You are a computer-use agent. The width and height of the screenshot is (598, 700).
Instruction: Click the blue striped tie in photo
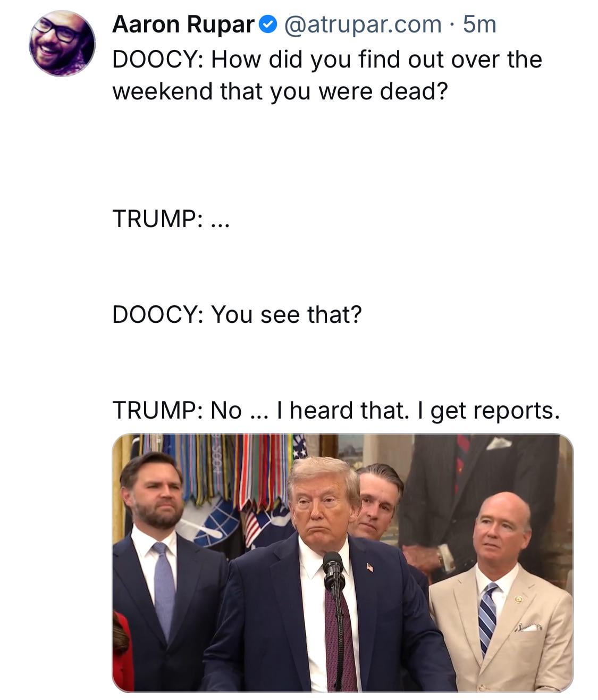point(486,619)
